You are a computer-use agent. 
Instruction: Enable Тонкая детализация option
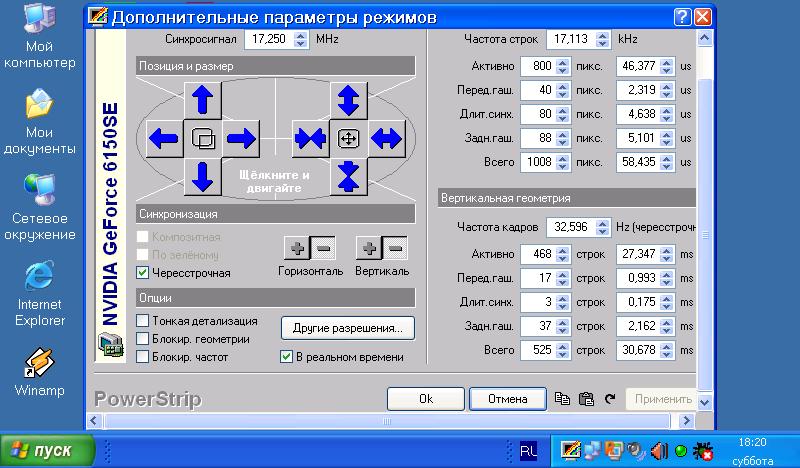click(143, 321)
